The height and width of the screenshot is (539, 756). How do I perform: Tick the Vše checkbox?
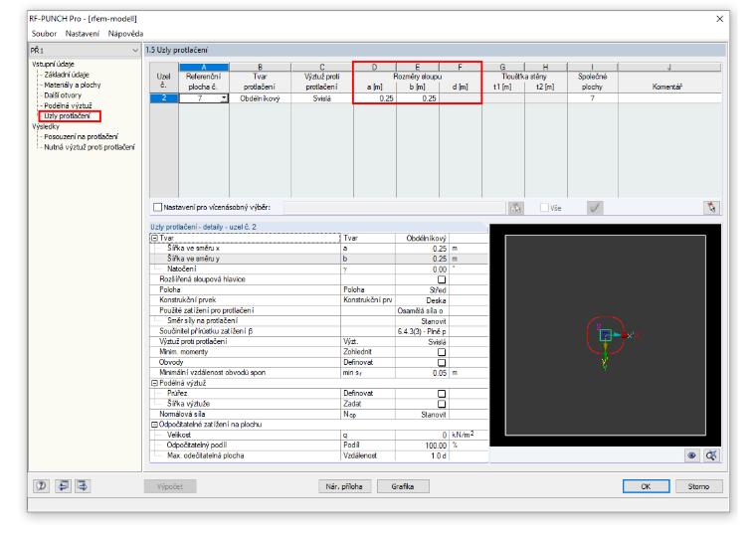545,208
